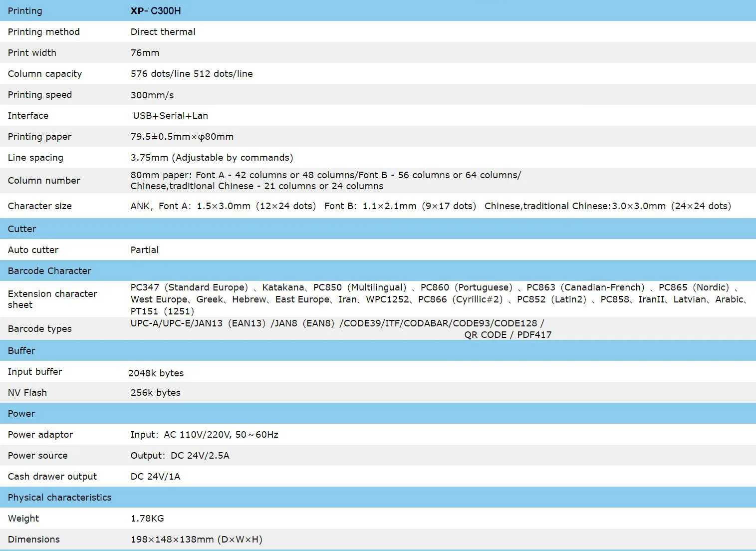Click the 'Power adaptor' label
The width and height of the screenshot is (756, 551).
[40, 435]
